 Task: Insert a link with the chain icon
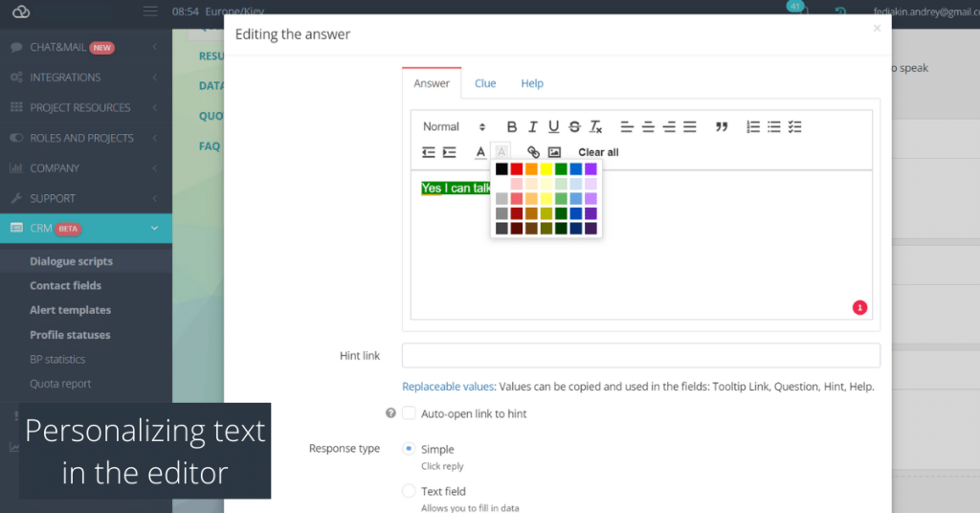[533, 152]
